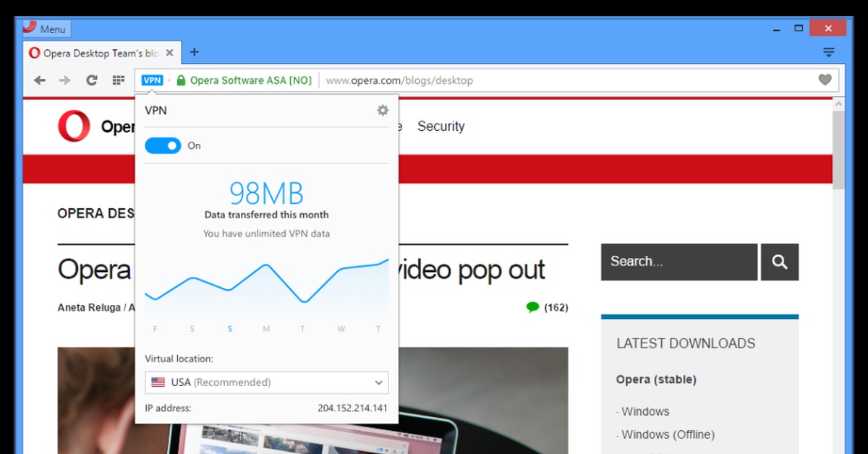
Task: Open the Virtual location dropdown showing USA
Action: click(x=266, y=382)
